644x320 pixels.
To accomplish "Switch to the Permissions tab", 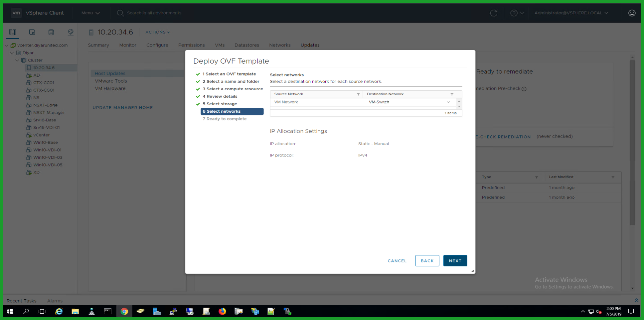I will (x=191, y=45).
